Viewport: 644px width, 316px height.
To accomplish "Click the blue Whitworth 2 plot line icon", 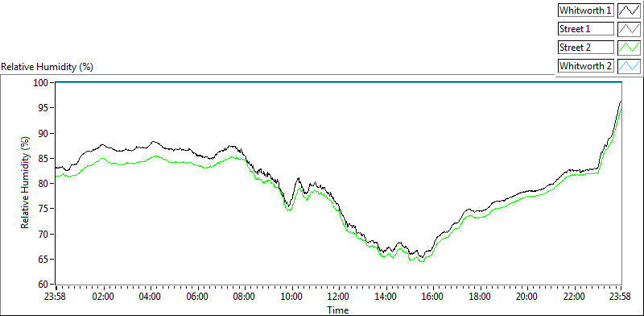I will [x=629, y=65].
